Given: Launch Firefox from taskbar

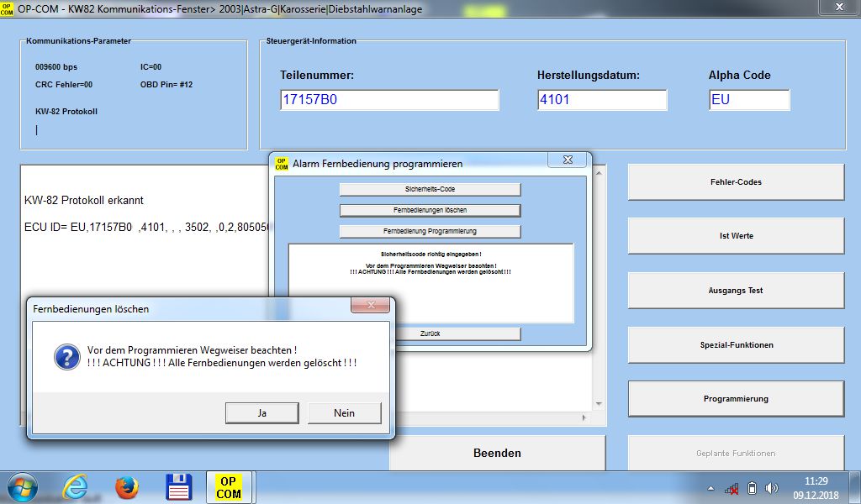Looking at the screenshot, I should [127, 487].
